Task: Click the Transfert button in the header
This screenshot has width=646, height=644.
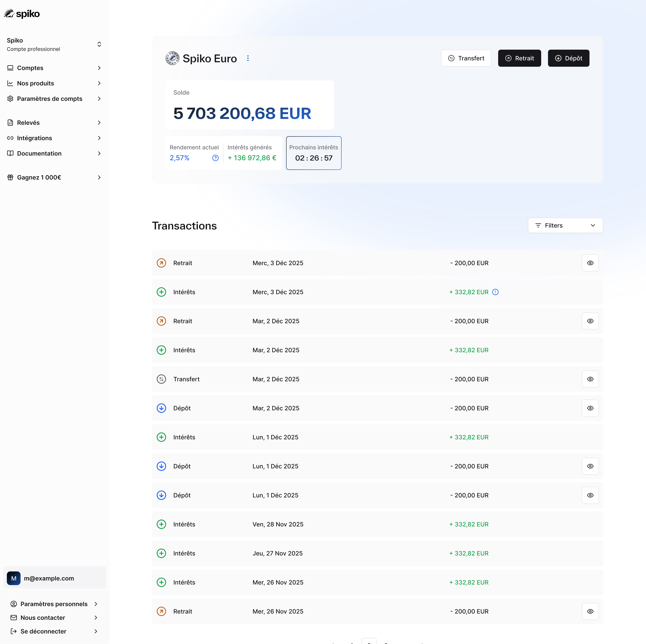Action: pos(466,58)
